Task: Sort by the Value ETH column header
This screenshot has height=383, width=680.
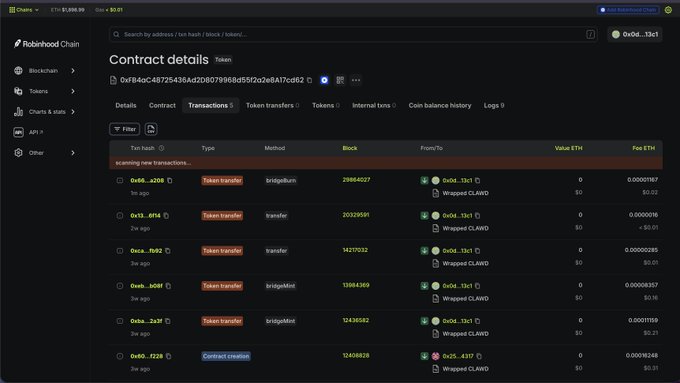Action: pos(569,148)
